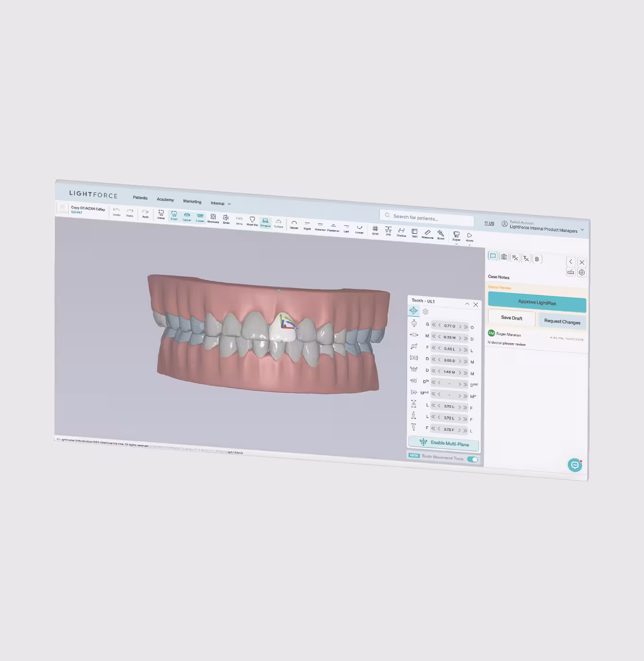Image resolution: width=644 pixels, height=661 pixels.
Task: Expand the Internal dropdown menu
Action: tap(221, 203)
